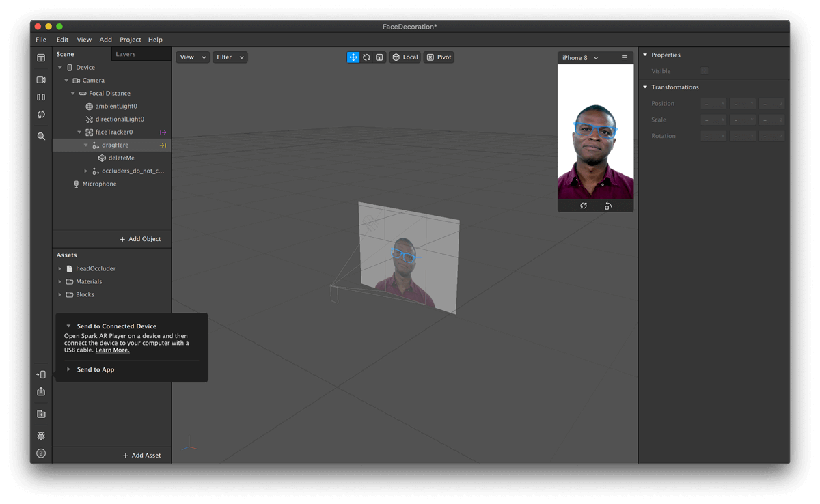Pause the preview using the pause icon

pyautogui.click(x=41, y=97)
